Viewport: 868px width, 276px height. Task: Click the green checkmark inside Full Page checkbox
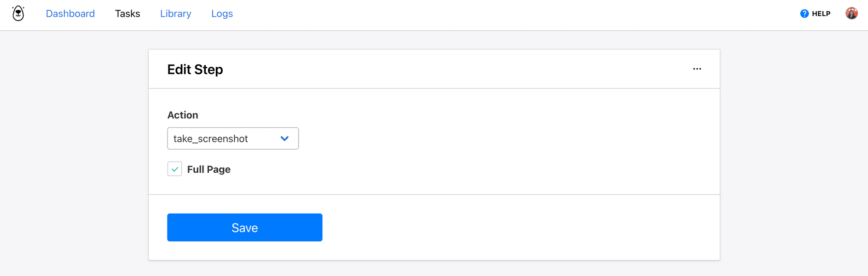click(174, 169)
